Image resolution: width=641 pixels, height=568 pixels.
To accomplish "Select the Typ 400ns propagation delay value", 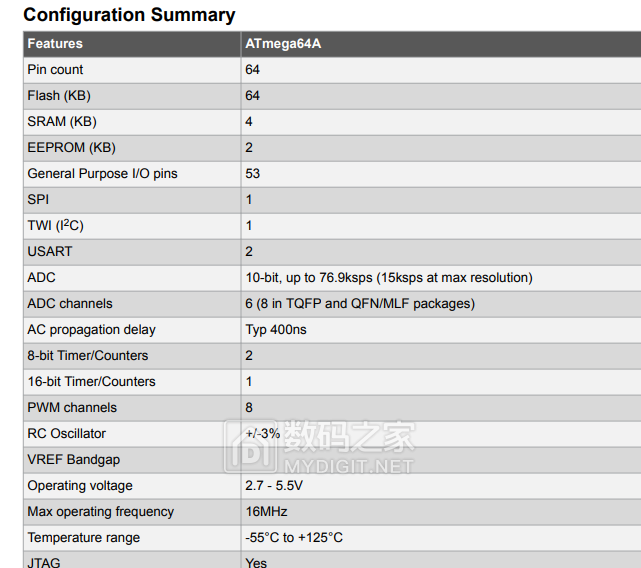I will (276, 330).
